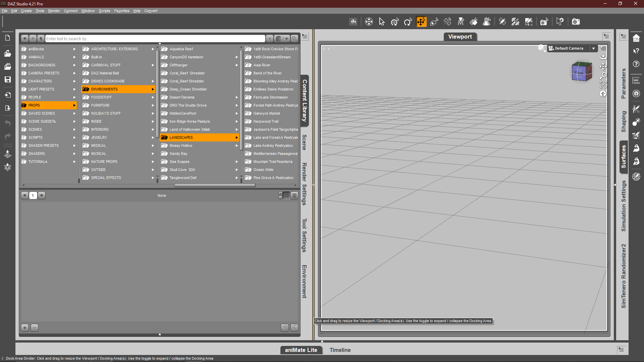Open the Default Camera dropdown
This screenshot has height=362, width=644.
[x=593, y=48]
